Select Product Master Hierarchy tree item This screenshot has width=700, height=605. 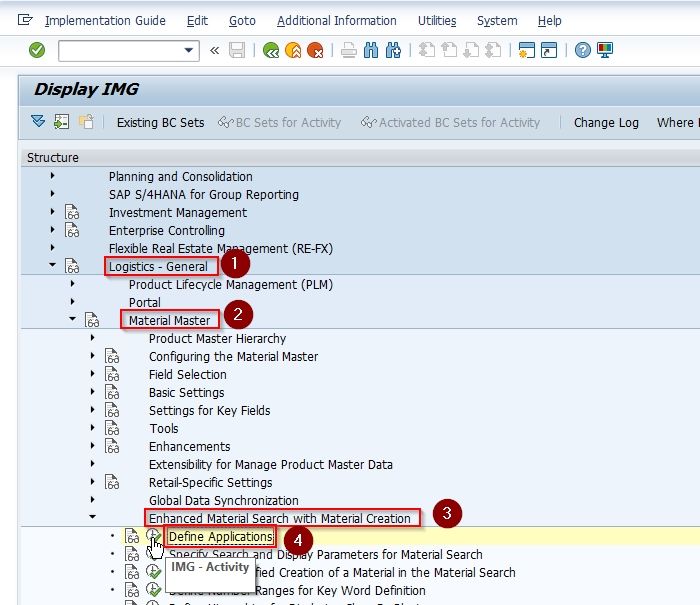(217, 338)
